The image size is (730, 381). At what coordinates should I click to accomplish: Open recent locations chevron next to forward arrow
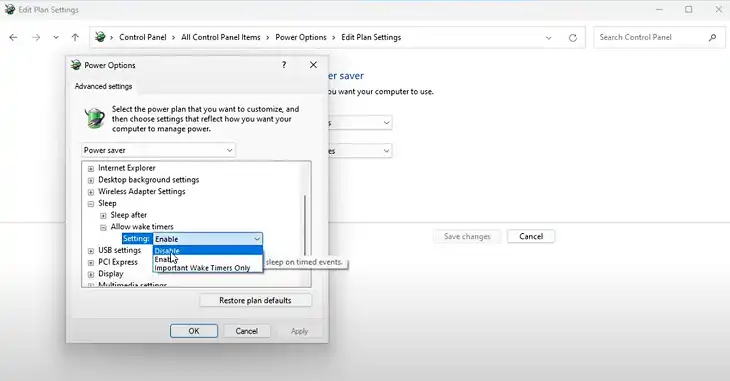[x=56, y=37]
